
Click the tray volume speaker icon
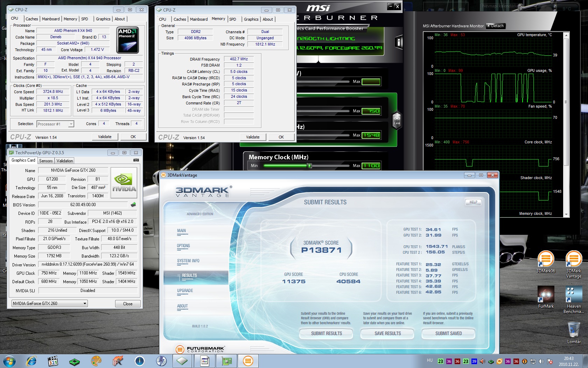pyautogui.click(x=541, y=361)
